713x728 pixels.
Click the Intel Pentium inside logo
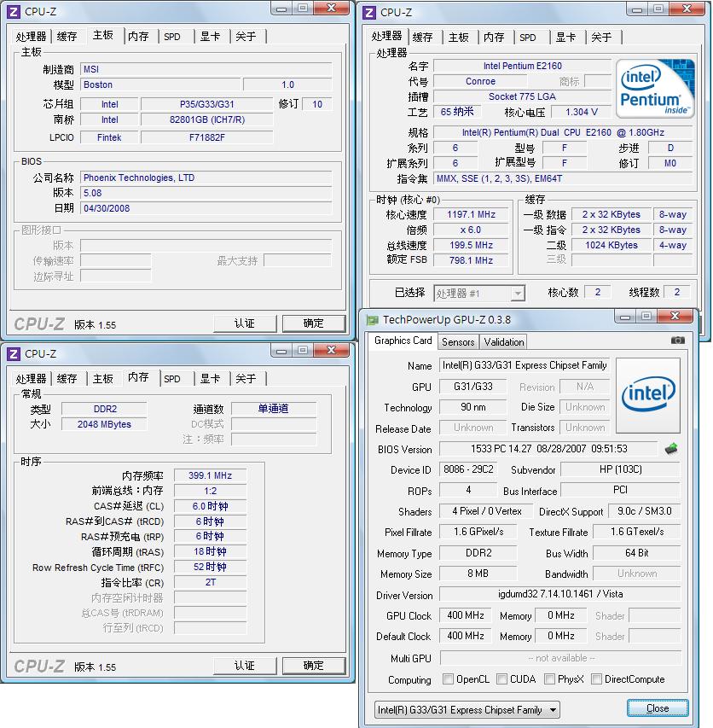pyautogui.click(x=656, y=88)
